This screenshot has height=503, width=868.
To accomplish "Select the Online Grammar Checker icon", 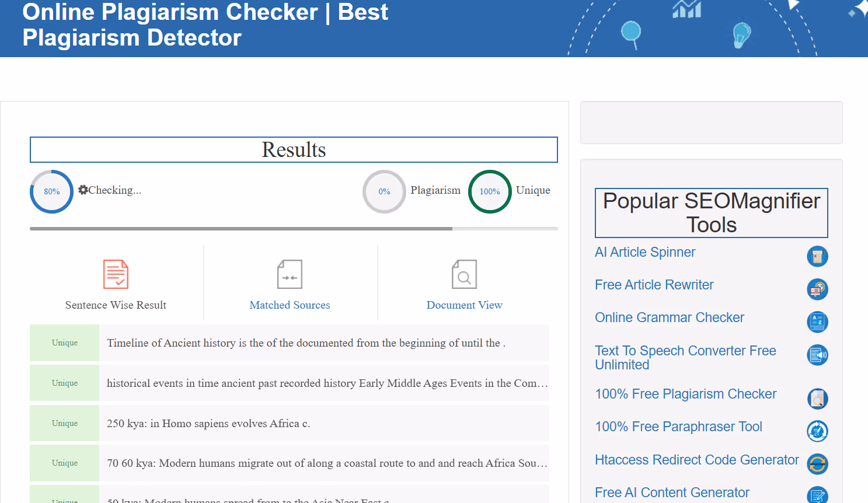I will coord(817,322).
